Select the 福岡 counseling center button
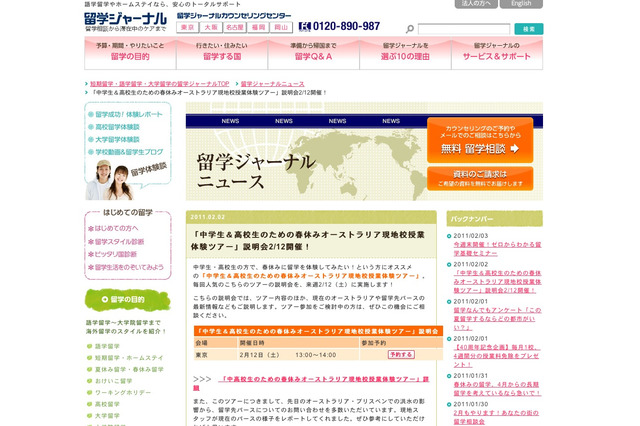The height and width of the screenshot is (426, 640). (x=258, y=27)
